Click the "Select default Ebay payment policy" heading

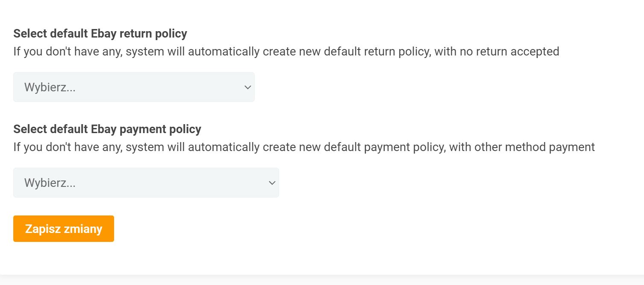click(107, 129)
